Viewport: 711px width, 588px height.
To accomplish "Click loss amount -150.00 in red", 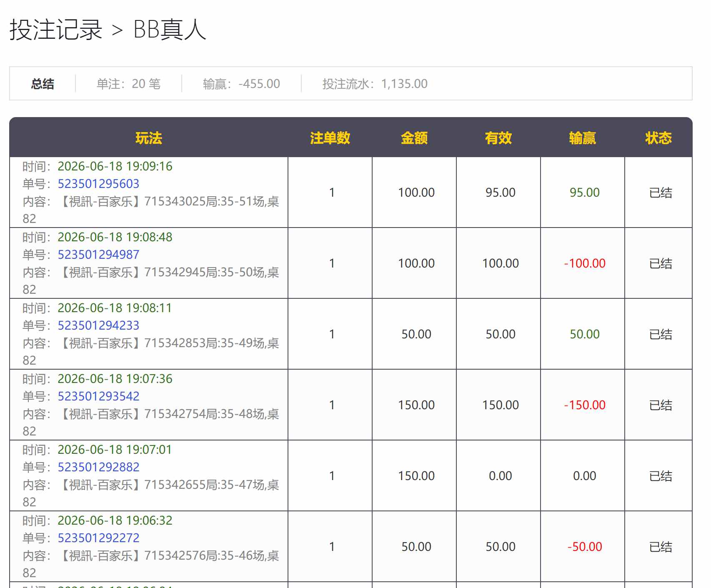I will point(585,405).
